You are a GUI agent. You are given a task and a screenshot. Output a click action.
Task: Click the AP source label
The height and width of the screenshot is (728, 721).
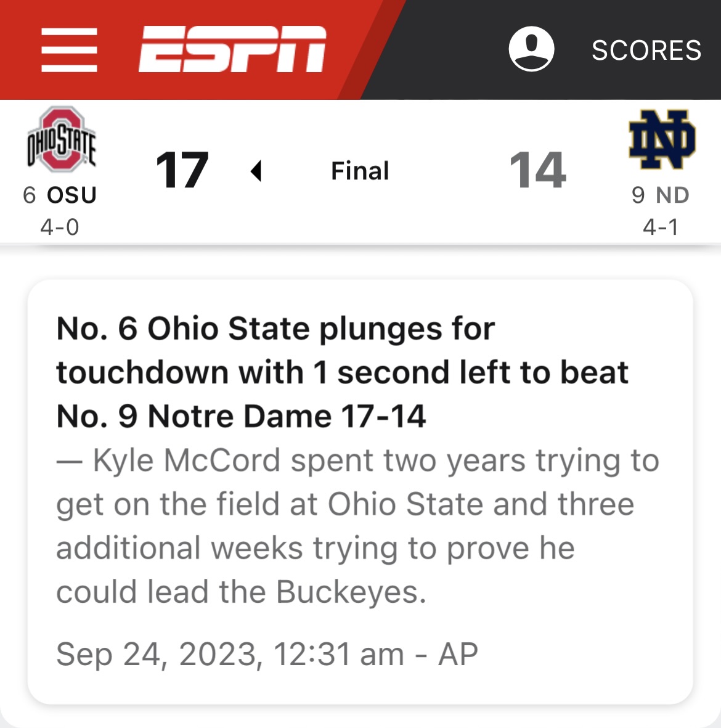click(458, 654)
